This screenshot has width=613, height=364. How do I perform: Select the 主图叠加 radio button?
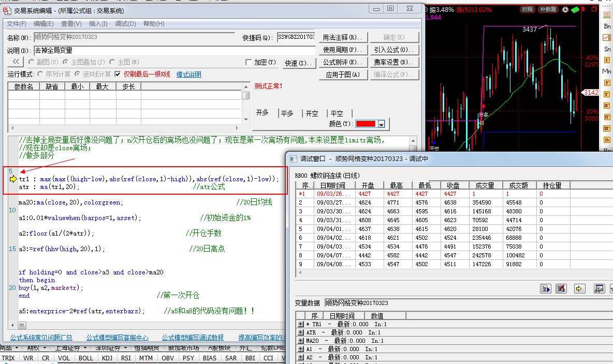tap(65, 62)
